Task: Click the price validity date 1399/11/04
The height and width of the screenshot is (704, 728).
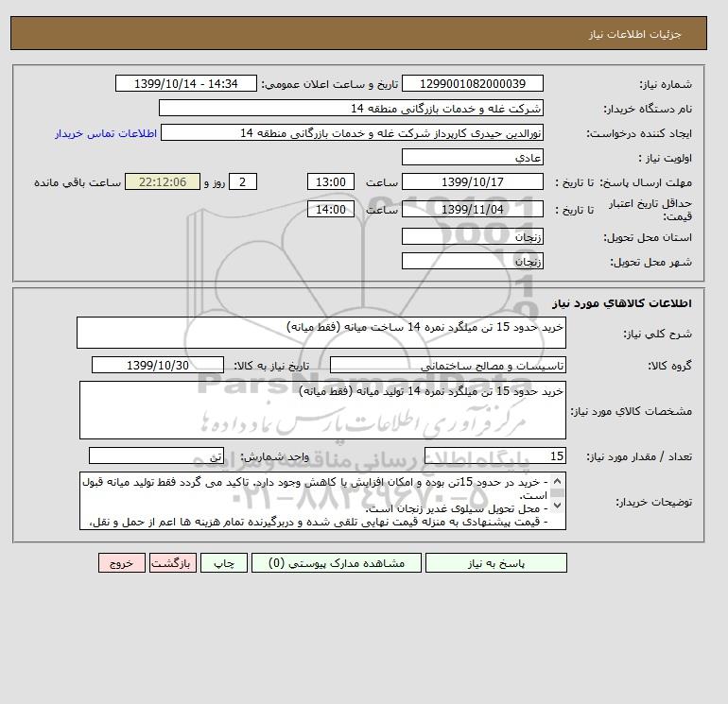Action: (473, 209)
